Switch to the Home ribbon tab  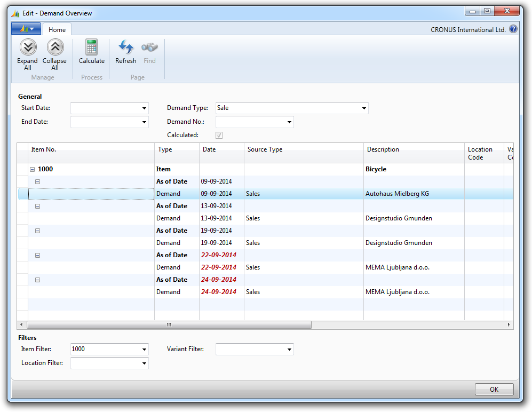[57, 30]
